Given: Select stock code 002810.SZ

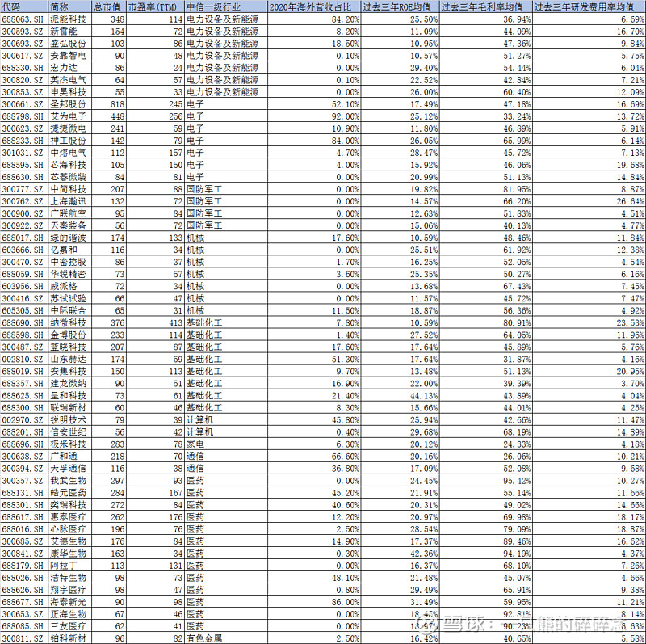Looking at the screenshot, I should [x=23, y=359].
